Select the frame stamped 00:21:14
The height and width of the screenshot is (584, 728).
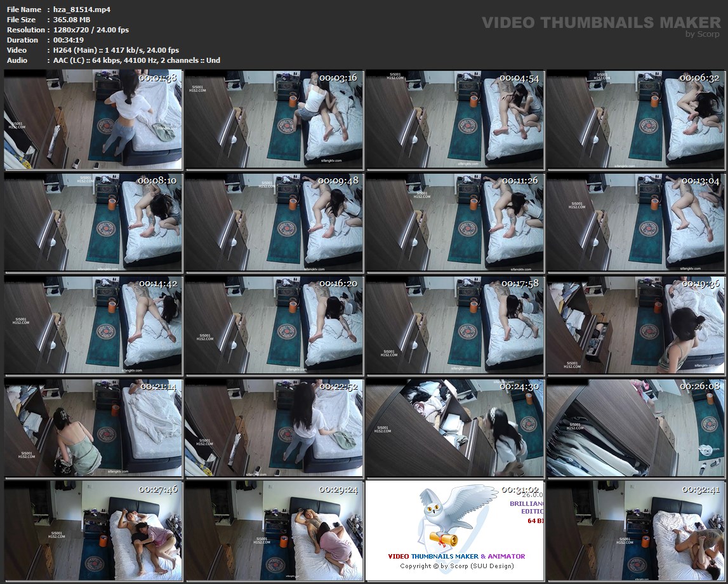93,428
